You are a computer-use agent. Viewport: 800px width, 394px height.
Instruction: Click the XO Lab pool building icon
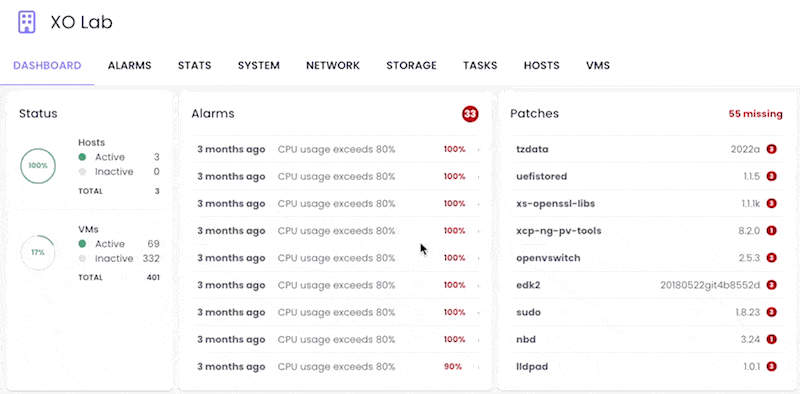(27, 22)
